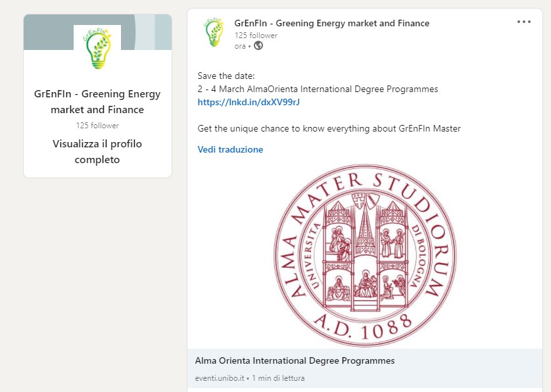
Task: Click the profile card title 'GrEnFIn - Greening Energy market and Finance'
Action: (97, 101)
